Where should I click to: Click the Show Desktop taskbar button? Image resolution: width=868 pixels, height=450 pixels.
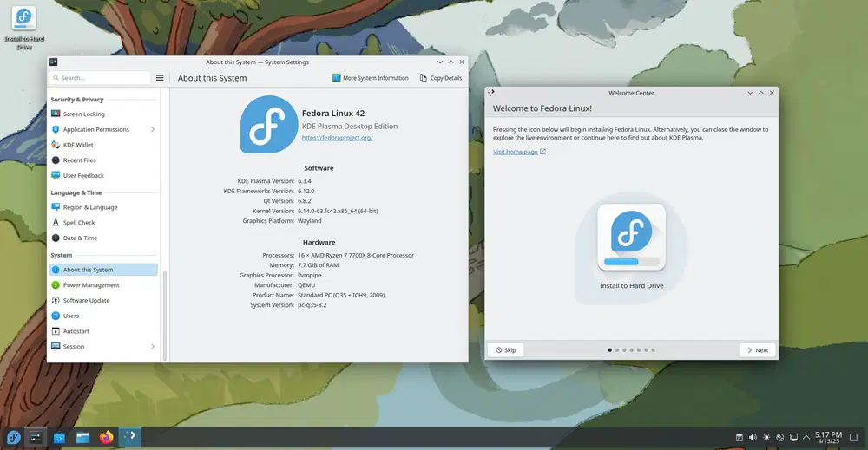coord(853,437)
